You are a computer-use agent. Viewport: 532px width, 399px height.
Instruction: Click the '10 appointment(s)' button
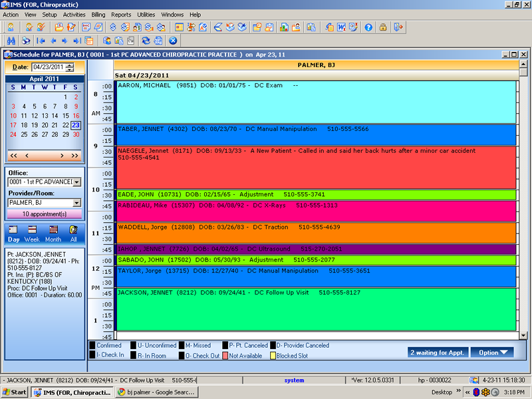pos(44,214)
